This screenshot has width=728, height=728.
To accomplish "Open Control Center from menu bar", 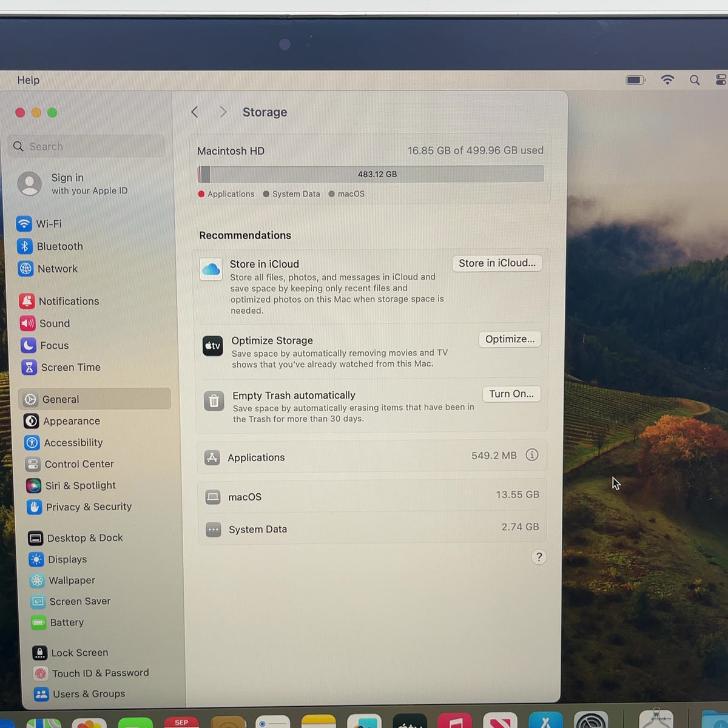I will (721, 80).
